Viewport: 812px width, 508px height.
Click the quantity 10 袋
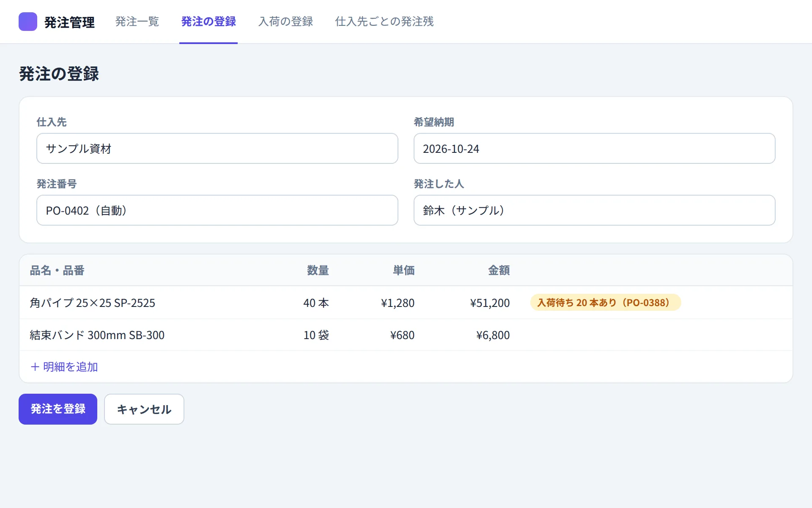point(316,335)
